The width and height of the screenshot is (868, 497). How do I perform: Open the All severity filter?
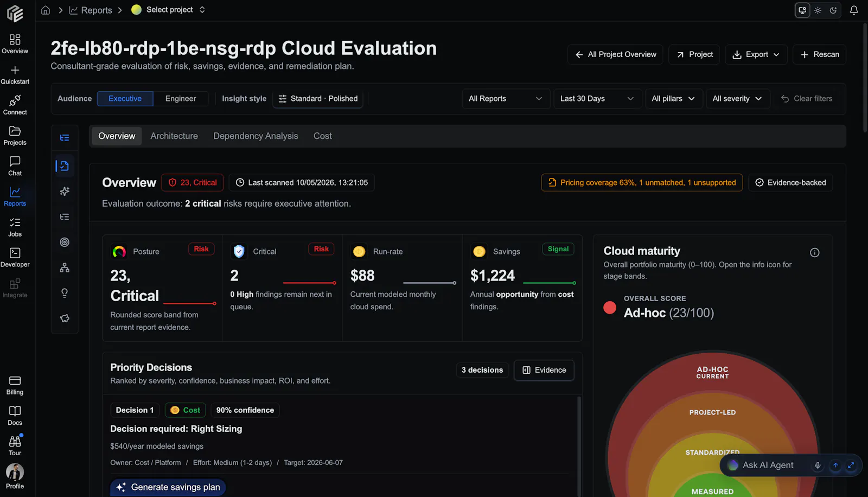737,98
